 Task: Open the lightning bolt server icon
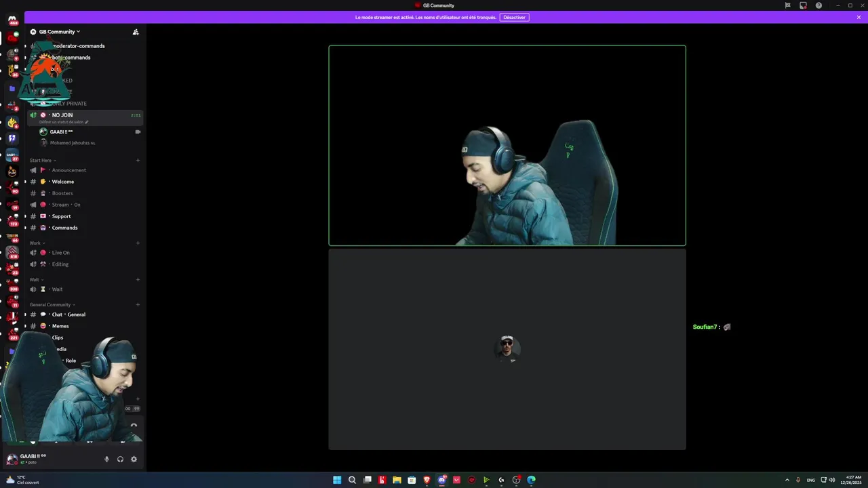(x=12, y=138)
